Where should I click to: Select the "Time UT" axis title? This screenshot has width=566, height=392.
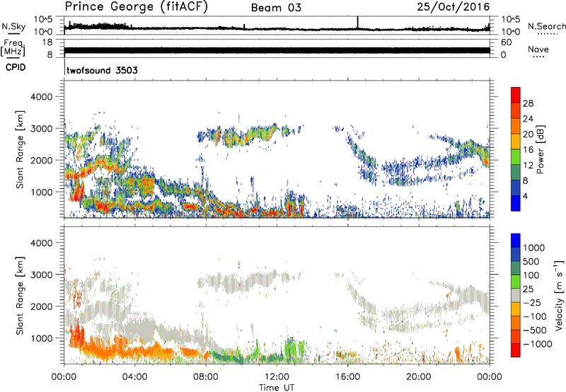point(277,388)
